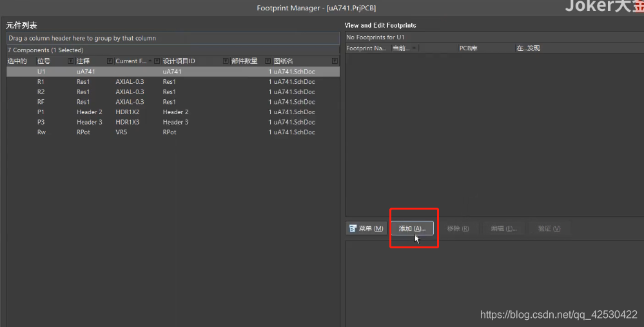Select the P1 Header 2 row
The image size is (644, 327).
[x=173, y=112]
